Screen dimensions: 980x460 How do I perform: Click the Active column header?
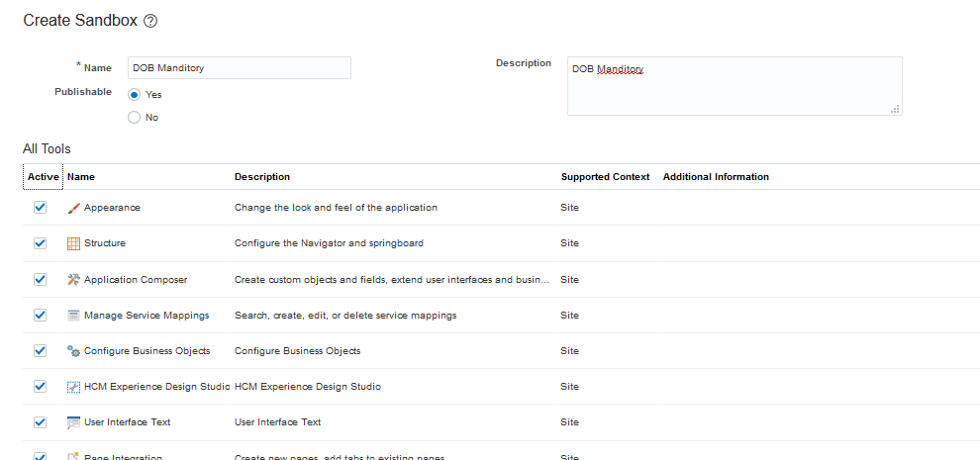click(44, 177)
